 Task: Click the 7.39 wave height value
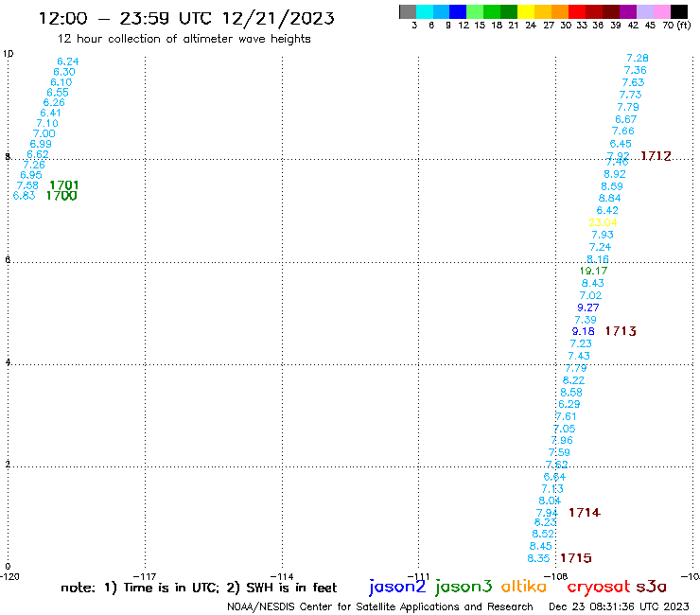586,320
